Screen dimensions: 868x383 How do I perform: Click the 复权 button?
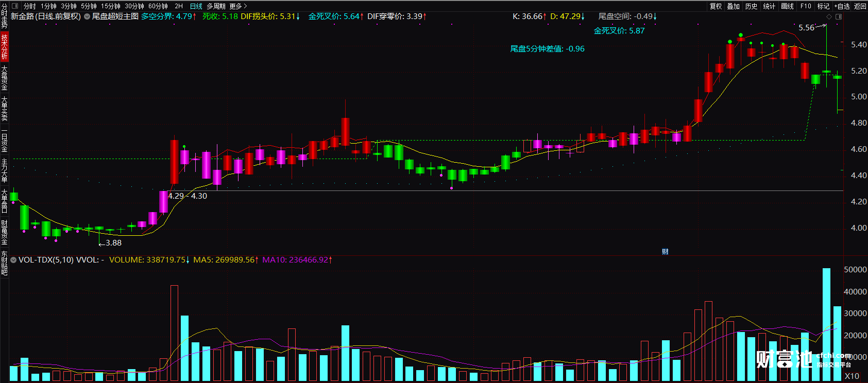pyautogui.click(x=716, y=6)
